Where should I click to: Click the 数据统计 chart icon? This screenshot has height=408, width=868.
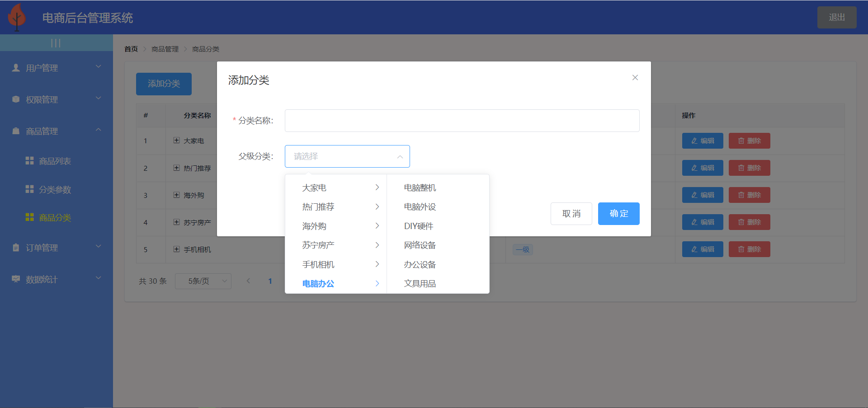pyautogui.click(x=15, y=279)
